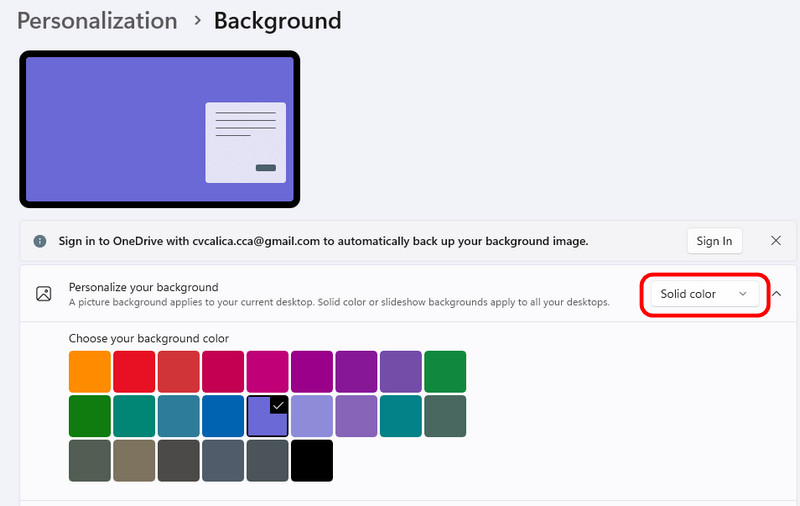This screenshot has height=506, width=800.
Task: Click the Sign In button
Action: click(714, 241)
